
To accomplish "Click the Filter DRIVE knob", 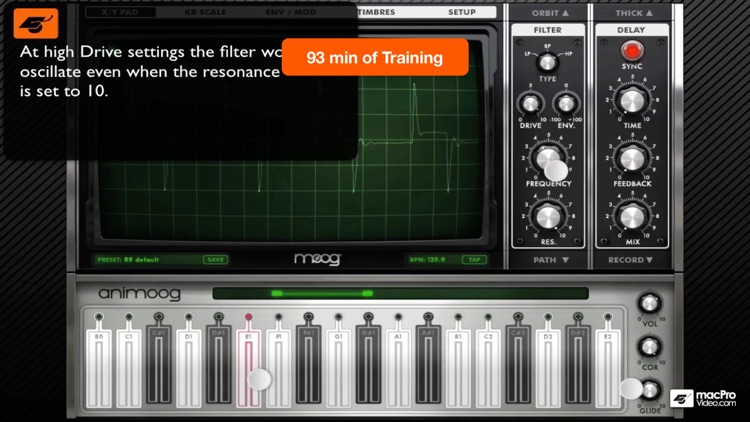I will [530, 103].
